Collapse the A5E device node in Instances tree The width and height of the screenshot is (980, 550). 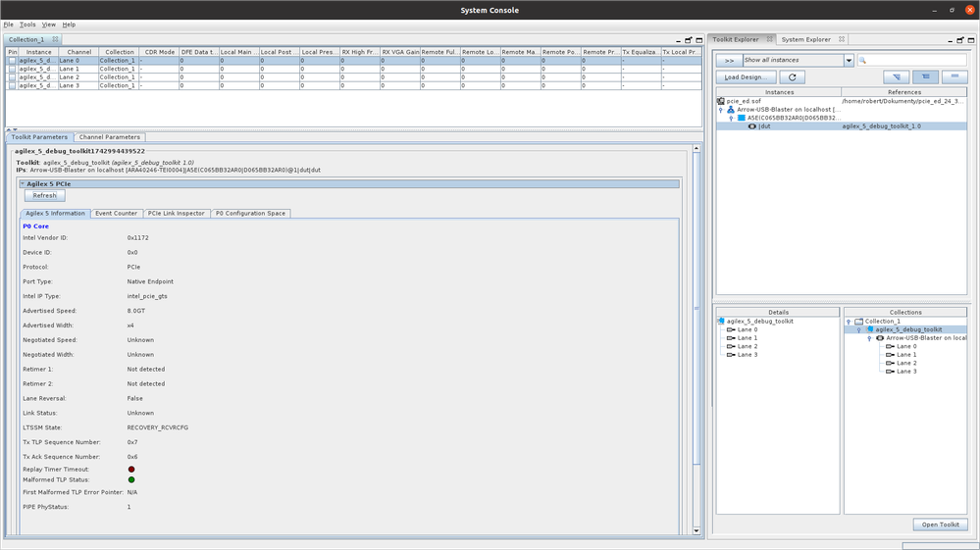[x=731, y=118]
